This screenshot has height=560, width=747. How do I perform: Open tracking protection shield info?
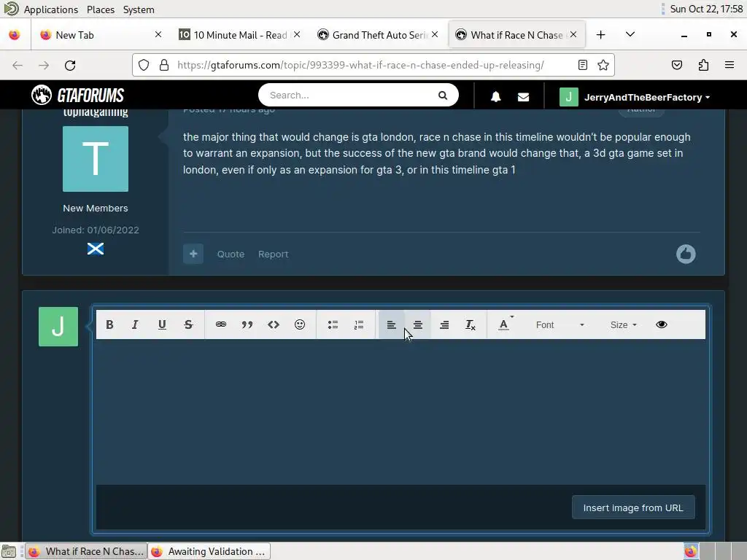tap(144, 65)
